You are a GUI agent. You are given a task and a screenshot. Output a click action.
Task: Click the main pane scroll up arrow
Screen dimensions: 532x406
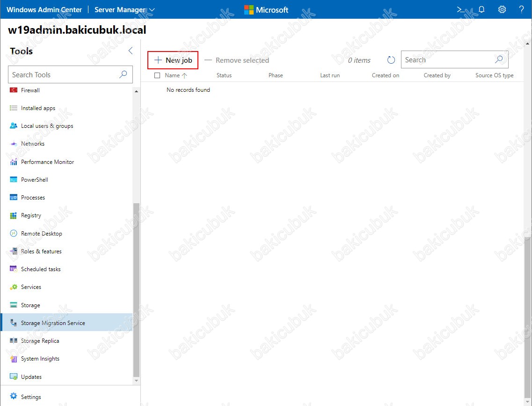pos(528,44)
